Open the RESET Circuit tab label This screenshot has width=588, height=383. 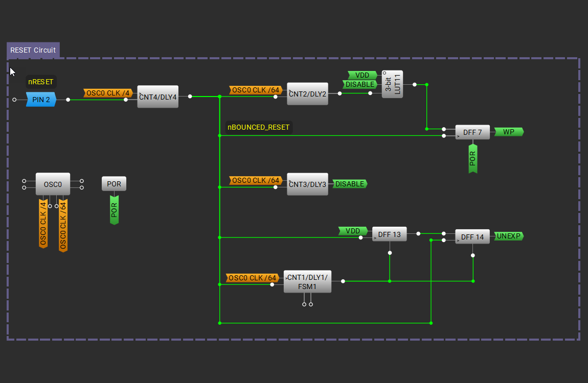33,50
